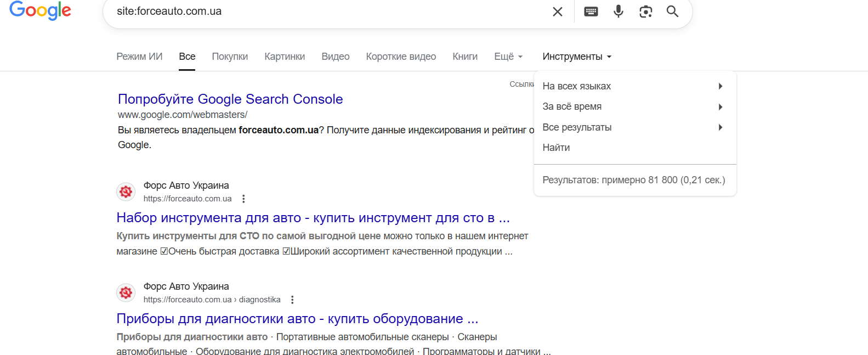Click Форс Авто favicon of diagnostika result
The height and width of the screenshot is (355, 868).
tap(126, 292)
